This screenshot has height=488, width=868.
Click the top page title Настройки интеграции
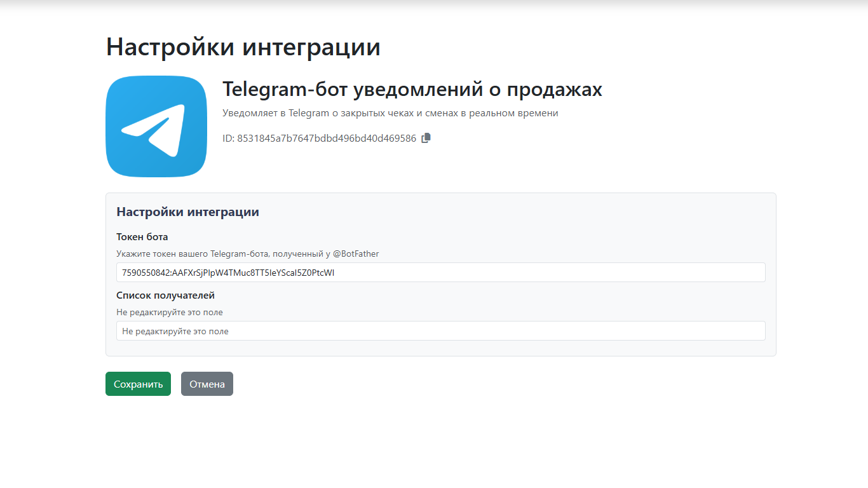(x=243, y=47)
